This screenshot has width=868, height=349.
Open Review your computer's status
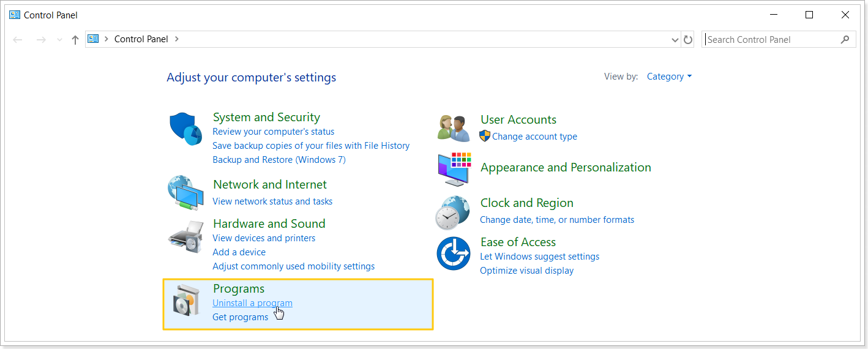point(274,132)
